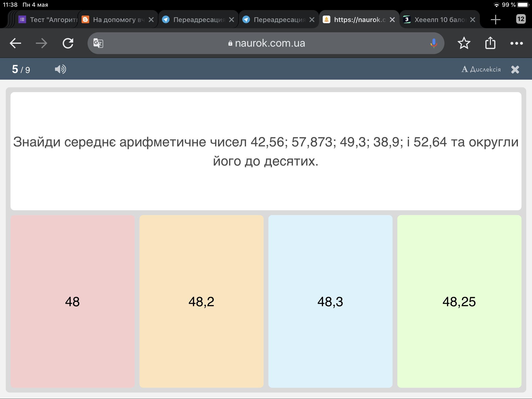This screenshot has width=532, height=399.
Task: Close the Хееелп 10 балов tab
Action: click(473, 19)
